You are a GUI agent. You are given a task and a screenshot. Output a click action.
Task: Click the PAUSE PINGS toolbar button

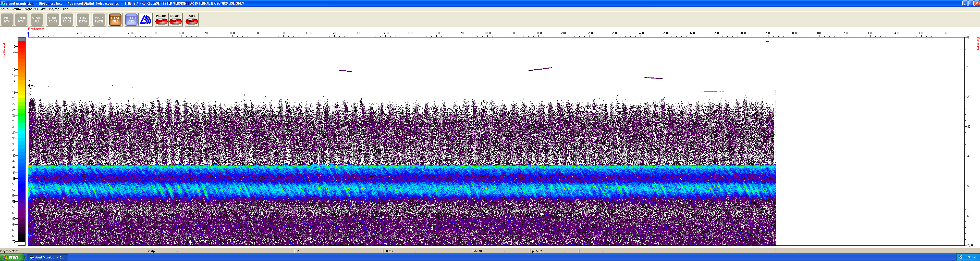67,20
